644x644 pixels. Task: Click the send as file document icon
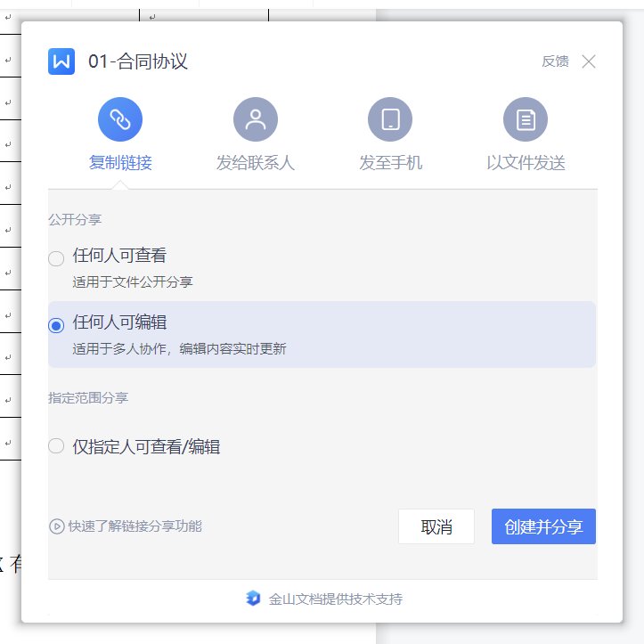(x=526, y=119)
